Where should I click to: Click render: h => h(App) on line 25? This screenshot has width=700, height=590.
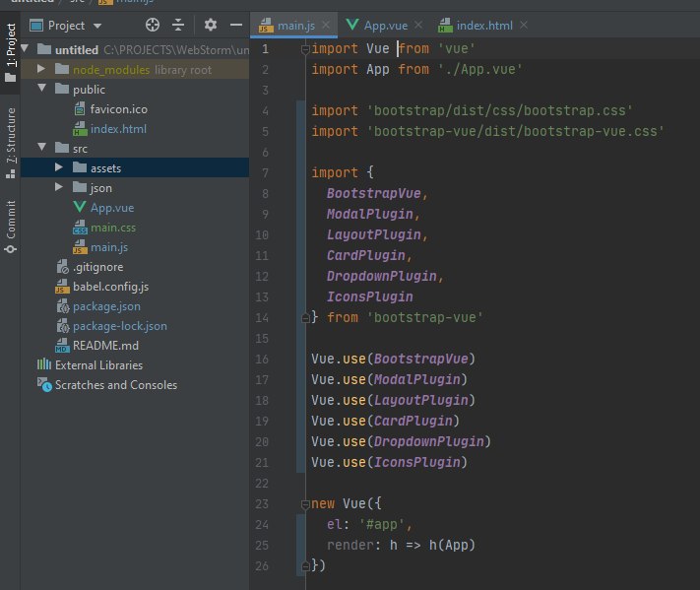point(401,545)
